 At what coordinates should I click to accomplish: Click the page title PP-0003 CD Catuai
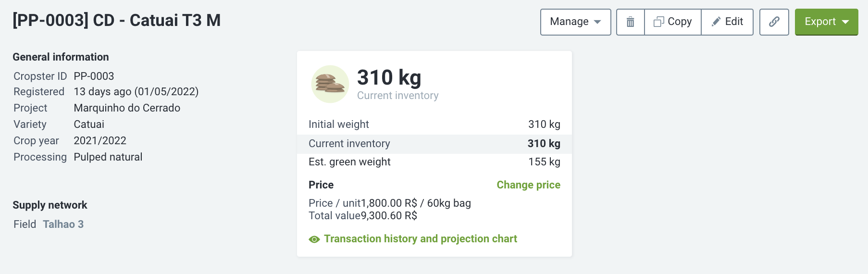116,20
